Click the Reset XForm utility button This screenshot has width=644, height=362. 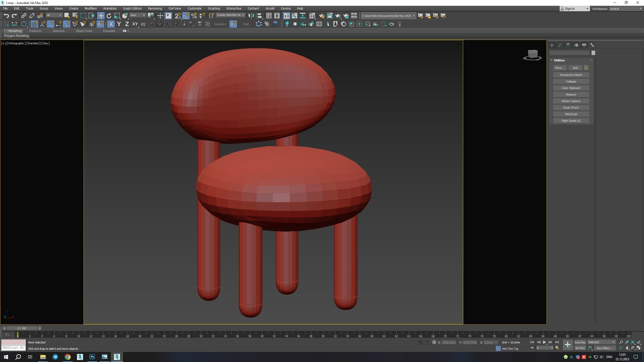(x=571, y=108)
